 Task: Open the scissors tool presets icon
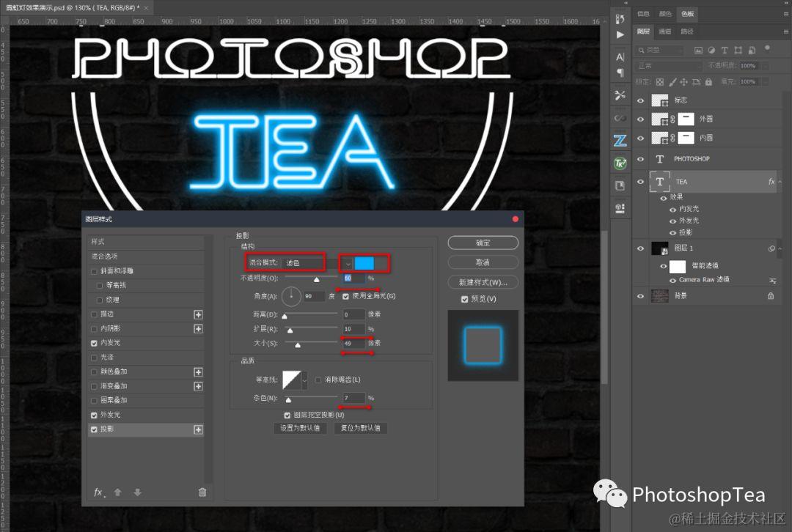click(620, 95)
